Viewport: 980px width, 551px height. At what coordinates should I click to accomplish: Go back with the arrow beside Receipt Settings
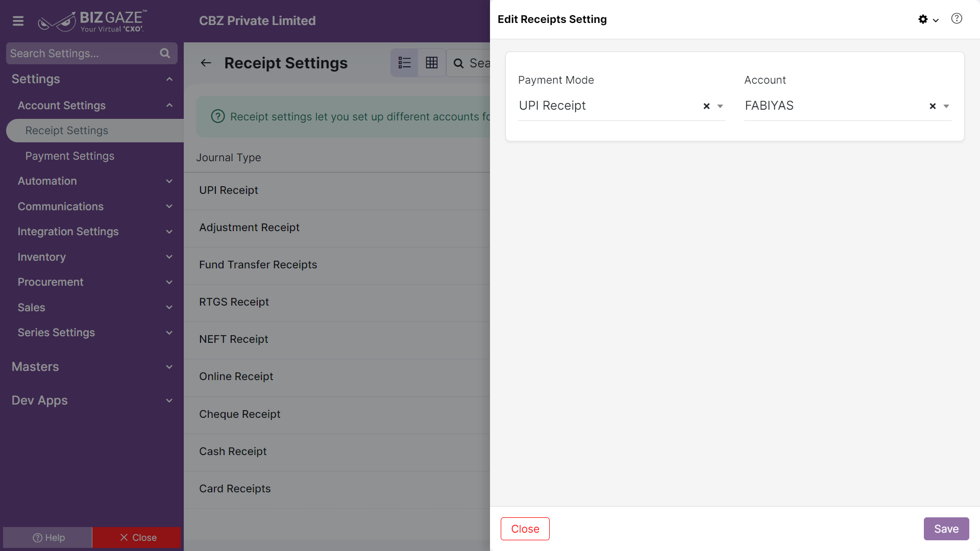point(206,63)
